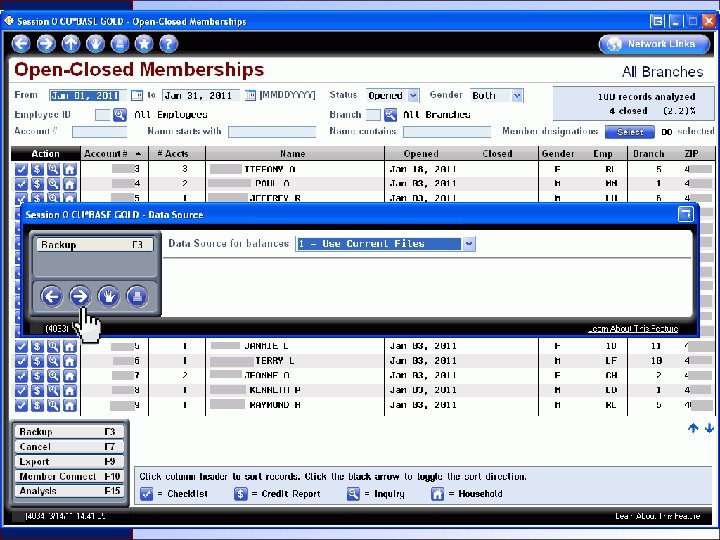The image size is (720, 540).
Task: Click Member Connect F10 button
Action: 69,476
